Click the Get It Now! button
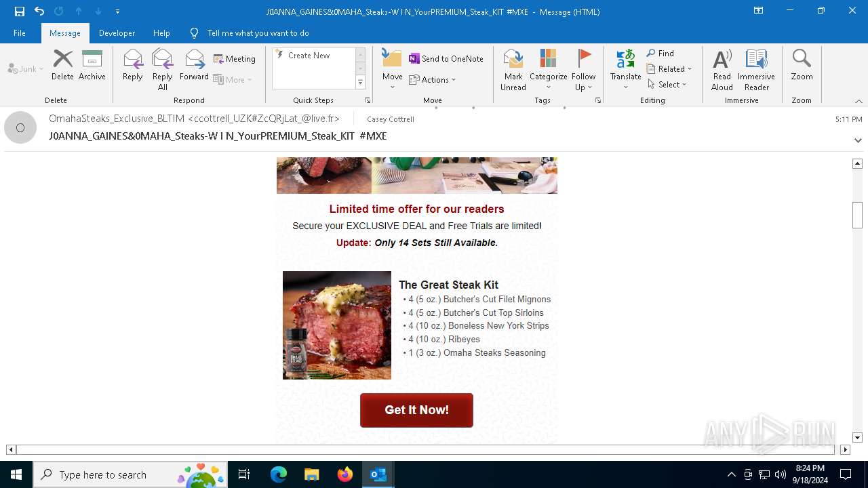Screen dimensions: 868x488 coord(416,410)
